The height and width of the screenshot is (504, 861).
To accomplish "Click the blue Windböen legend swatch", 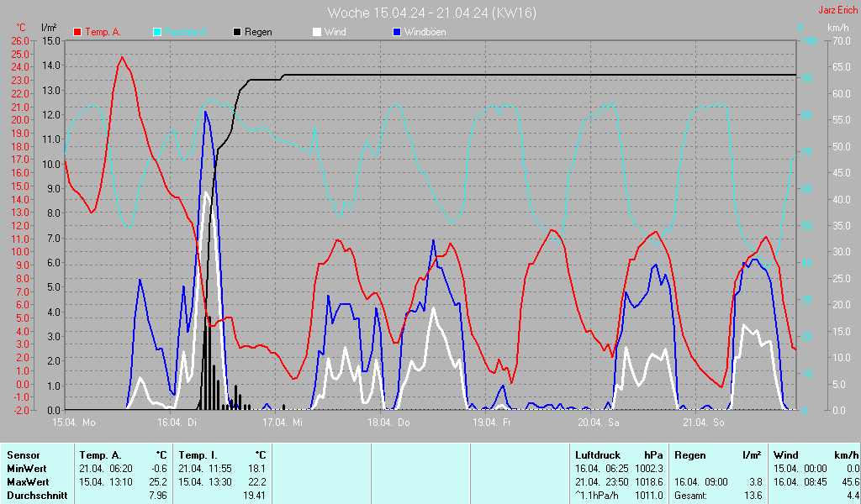I will (397, 33).
